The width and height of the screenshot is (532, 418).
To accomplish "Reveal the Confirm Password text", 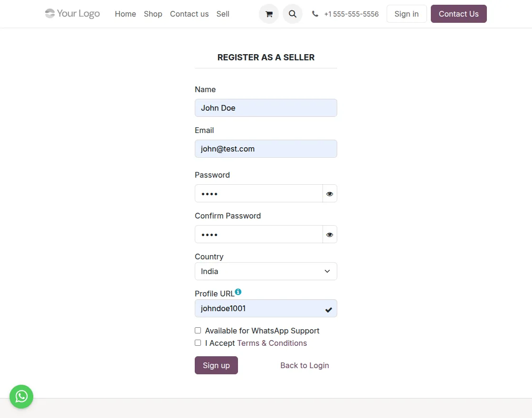I will [x=330, y=235].
